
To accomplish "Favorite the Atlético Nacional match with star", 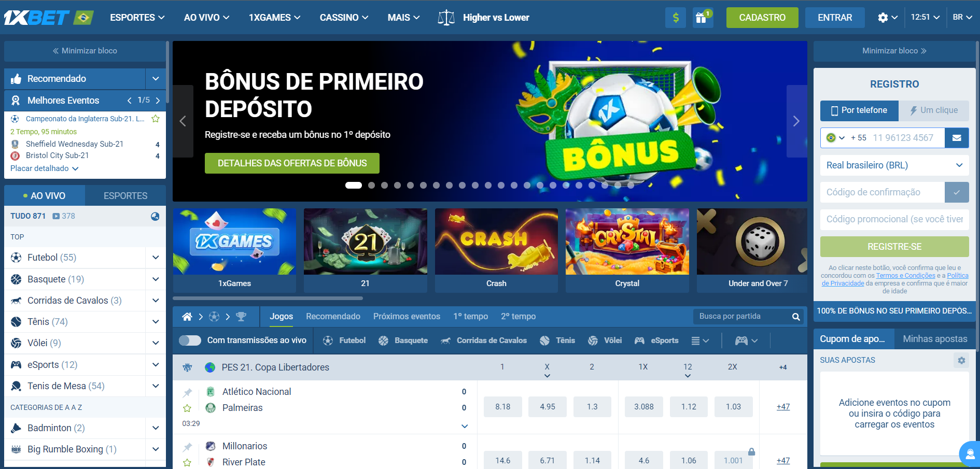I will point(187,408).
